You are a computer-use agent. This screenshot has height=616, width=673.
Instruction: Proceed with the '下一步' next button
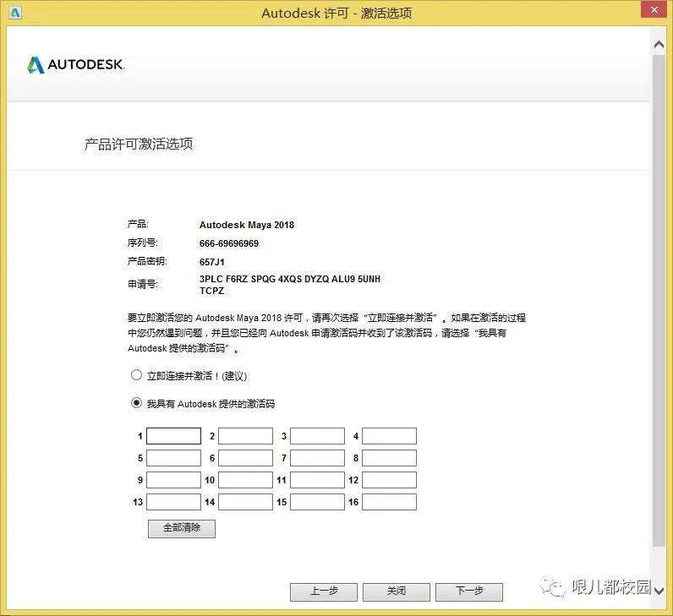(x=469, y=592)
